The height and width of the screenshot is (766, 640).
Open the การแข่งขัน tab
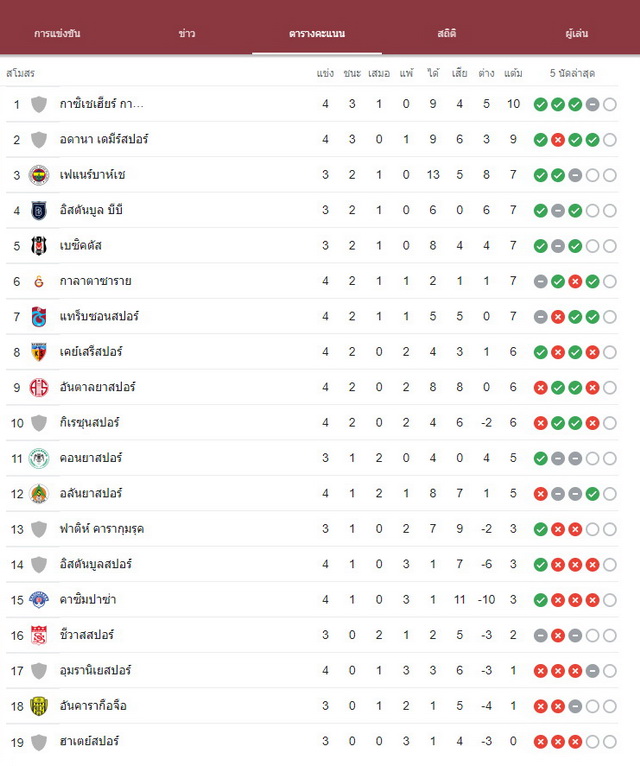[x=57, y=33]
